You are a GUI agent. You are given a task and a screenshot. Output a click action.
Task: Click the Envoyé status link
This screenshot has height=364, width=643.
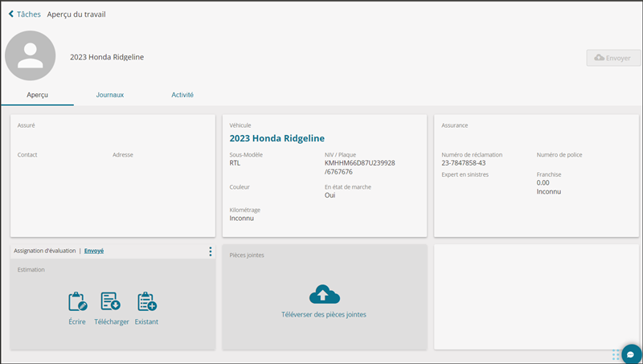click(x=94, y=251)
